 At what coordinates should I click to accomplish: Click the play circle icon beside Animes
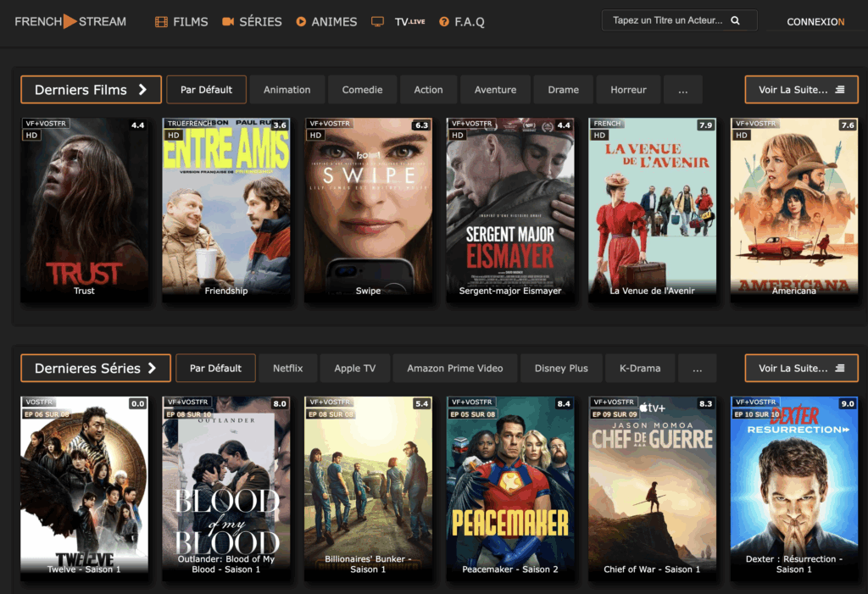coord(301,22)
